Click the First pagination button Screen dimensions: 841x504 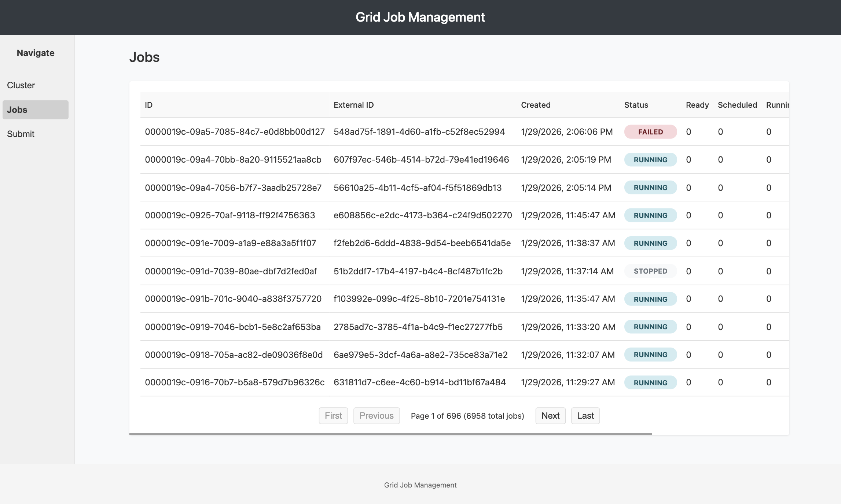(x=333, y=416)
